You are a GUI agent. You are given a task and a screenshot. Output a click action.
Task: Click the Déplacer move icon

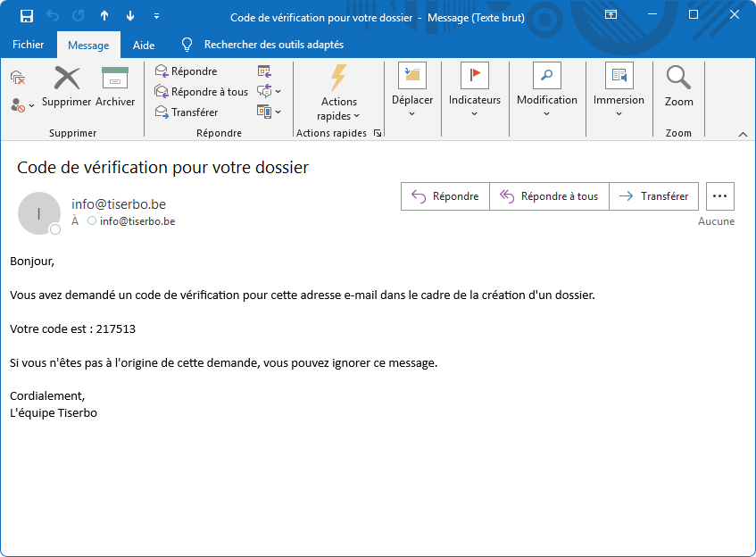(411, 76)
